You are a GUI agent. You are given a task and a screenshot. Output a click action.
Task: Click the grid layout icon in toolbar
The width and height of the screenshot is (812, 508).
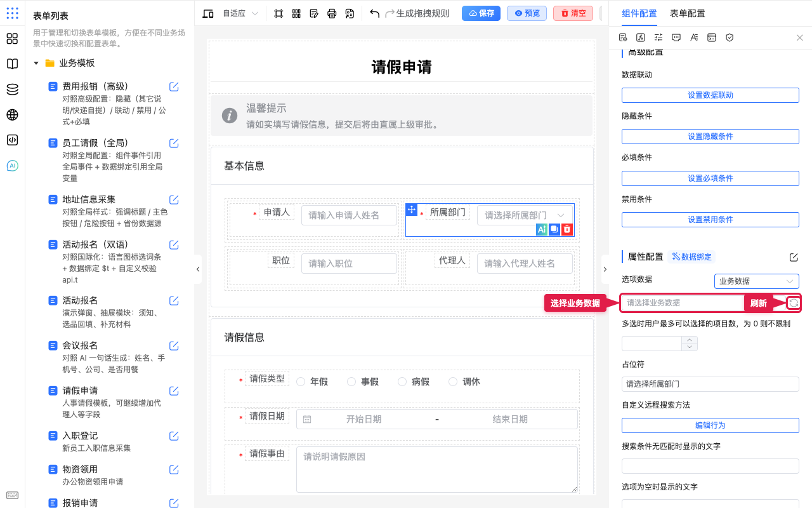(x=296, y=13)
